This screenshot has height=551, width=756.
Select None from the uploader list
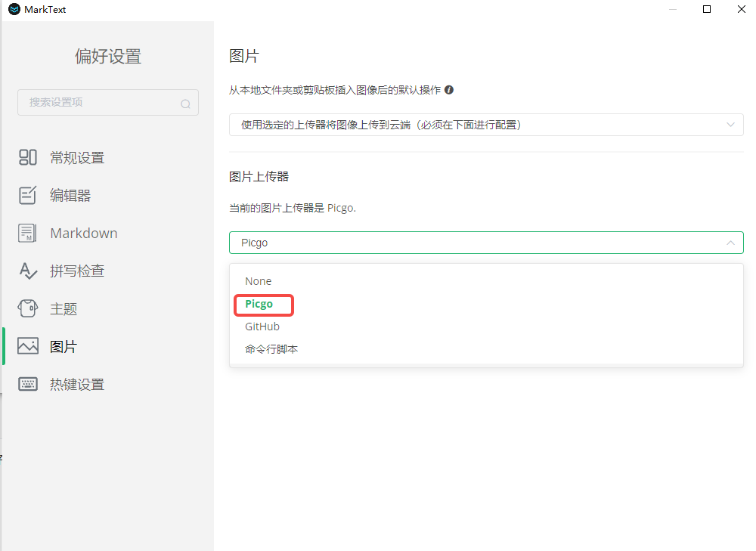click(x=258, y=280)
